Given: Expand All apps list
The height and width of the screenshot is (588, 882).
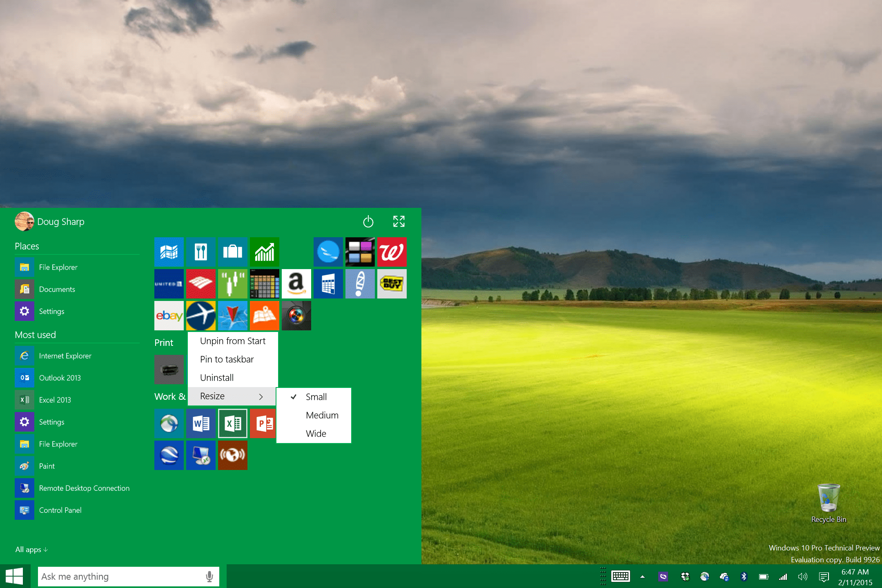Looking at the screenshot, I should click(x=31, y=550).
